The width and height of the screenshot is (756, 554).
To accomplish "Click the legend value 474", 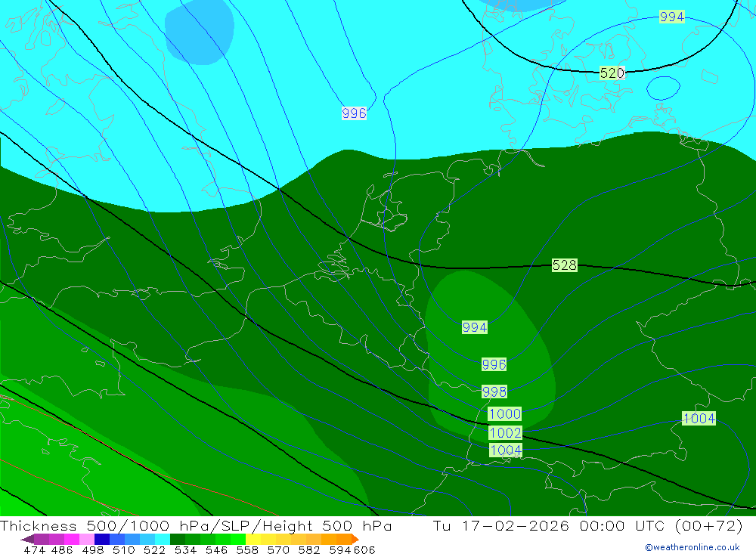I will pos(34,549).
